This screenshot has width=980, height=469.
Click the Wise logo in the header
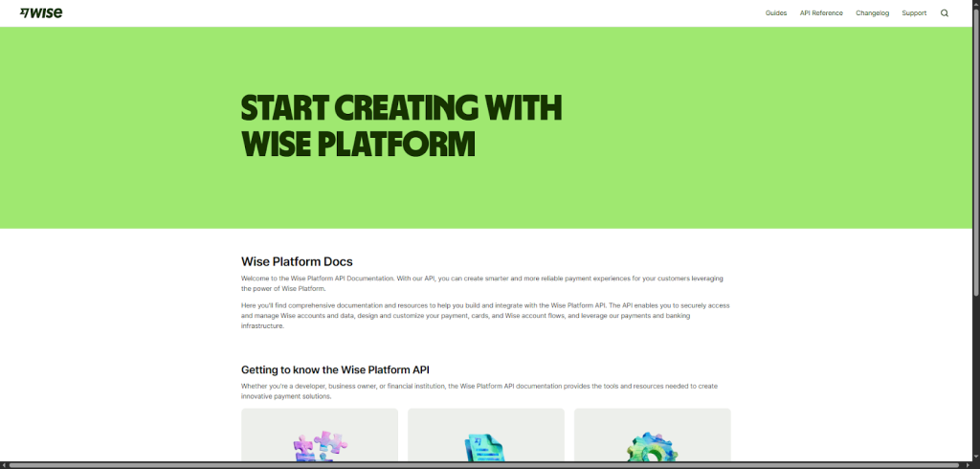coord(41,12)
